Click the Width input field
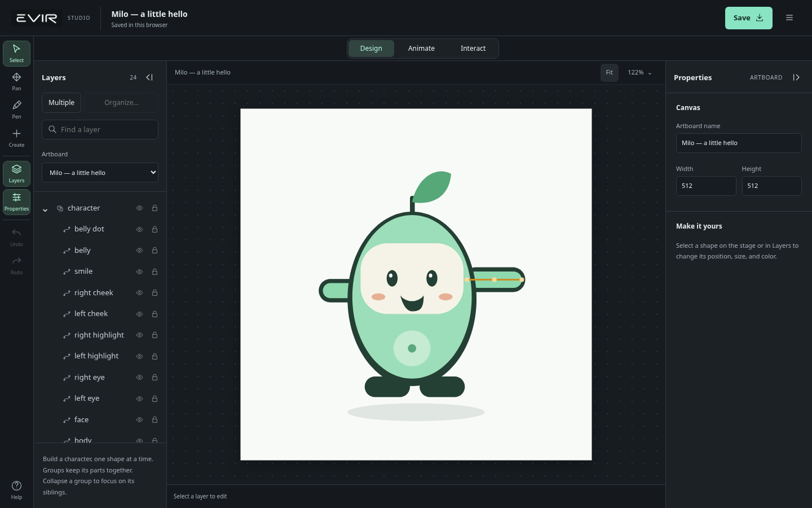 706,186
